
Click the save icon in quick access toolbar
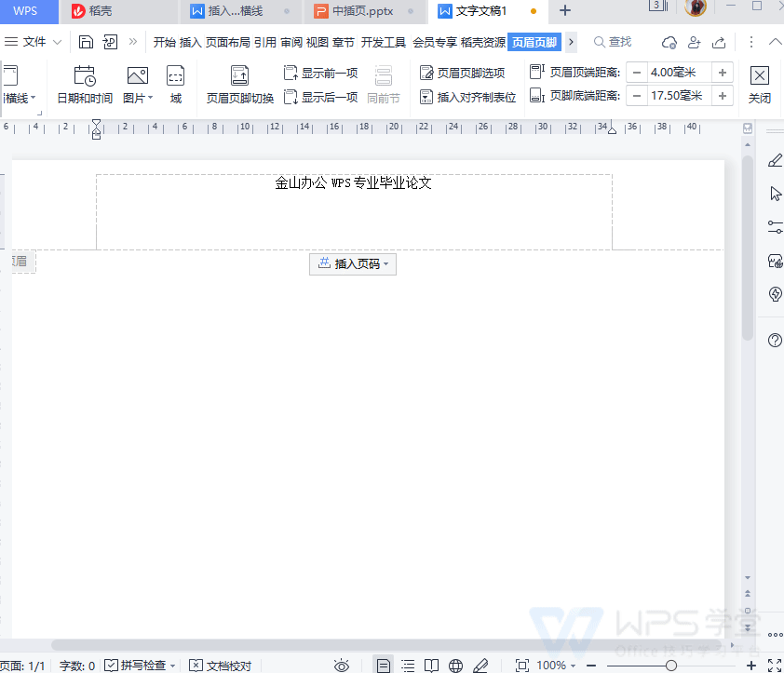(x=86, y=42)
